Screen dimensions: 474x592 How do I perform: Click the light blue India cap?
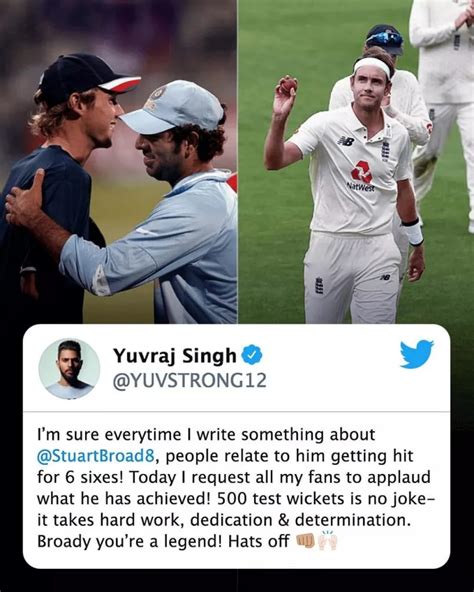[172, 107]
